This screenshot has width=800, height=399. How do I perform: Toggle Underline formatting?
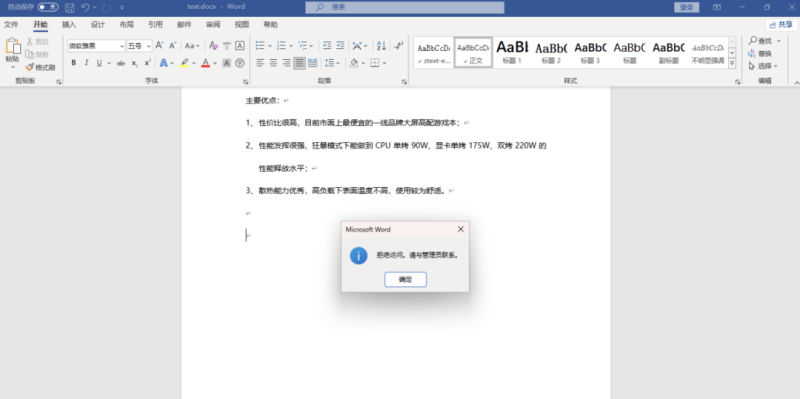point(99,63)
